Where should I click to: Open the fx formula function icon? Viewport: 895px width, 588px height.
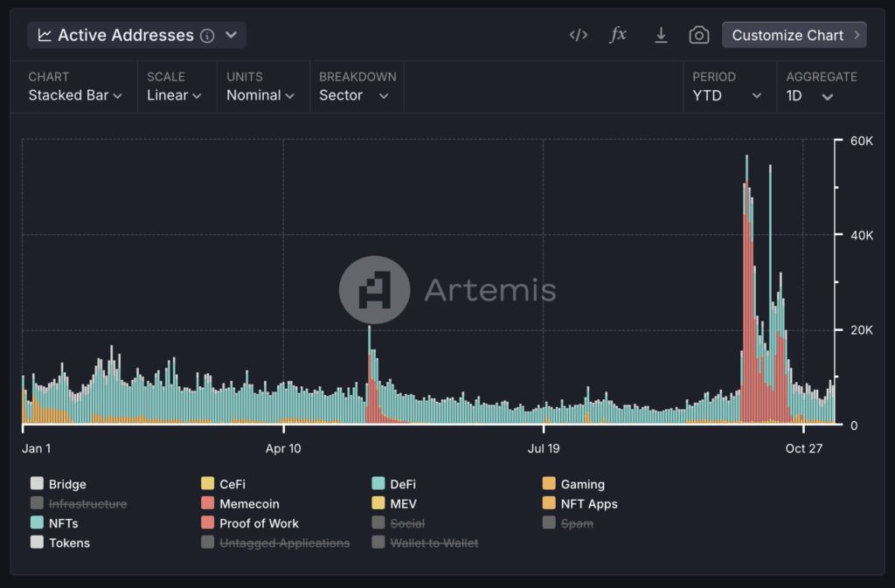tap(618, 35)
